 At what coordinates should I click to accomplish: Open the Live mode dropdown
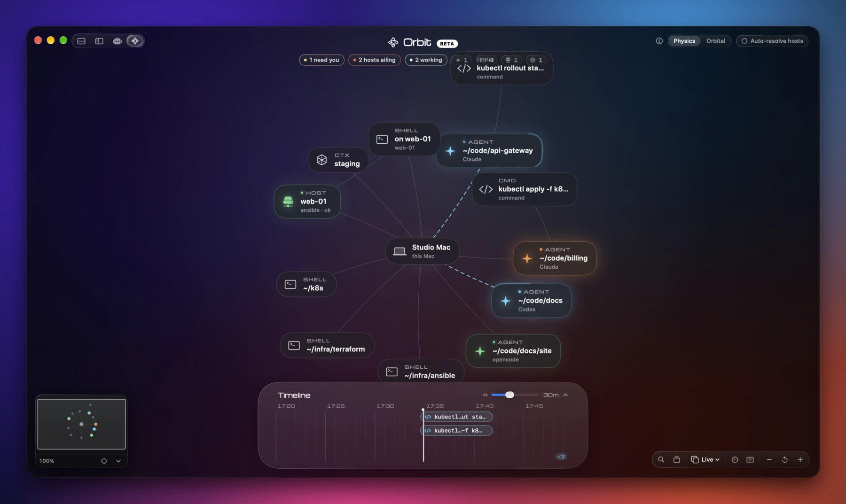[x=705, y=459]
